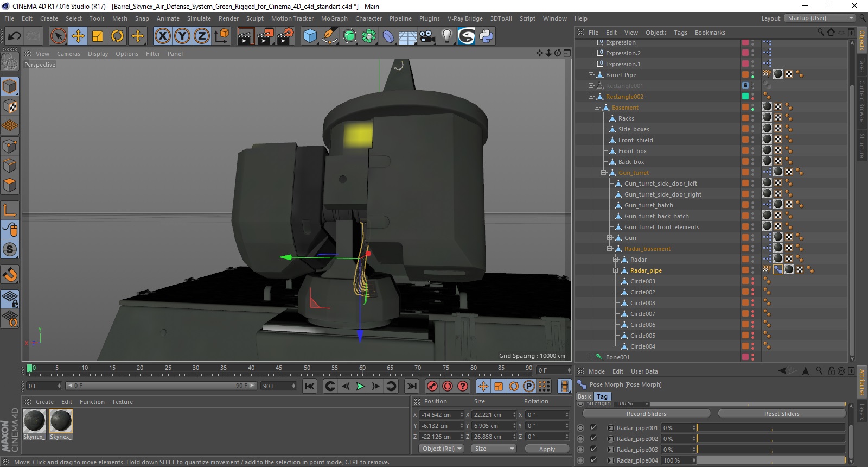Viewport: 868px width, 467px height.
Task: Open the Simulate menu
Action: [x=199, y=18]
